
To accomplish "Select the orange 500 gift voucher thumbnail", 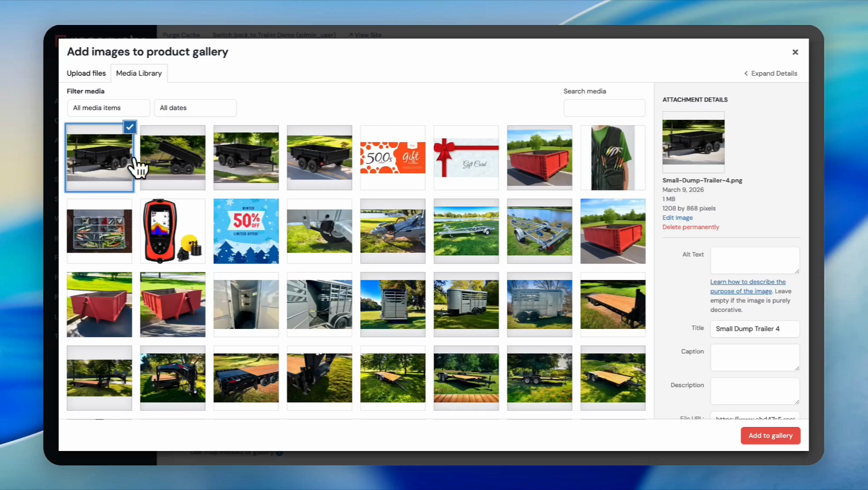I will (x=393, y=157).
